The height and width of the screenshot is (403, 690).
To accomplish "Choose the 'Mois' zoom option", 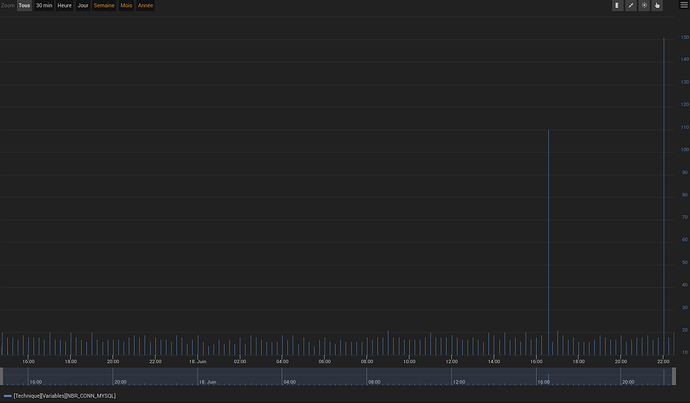I will click(126, 6).
